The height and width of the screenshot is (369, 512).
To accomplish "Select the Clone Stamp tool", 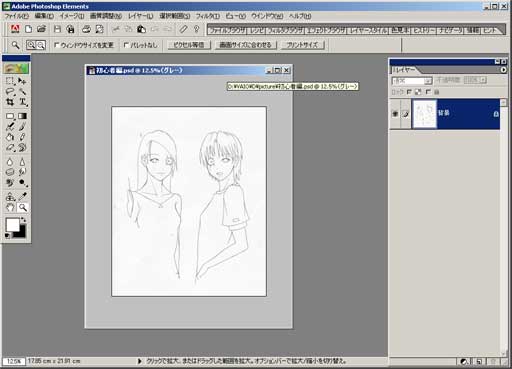I will [10, 197].
